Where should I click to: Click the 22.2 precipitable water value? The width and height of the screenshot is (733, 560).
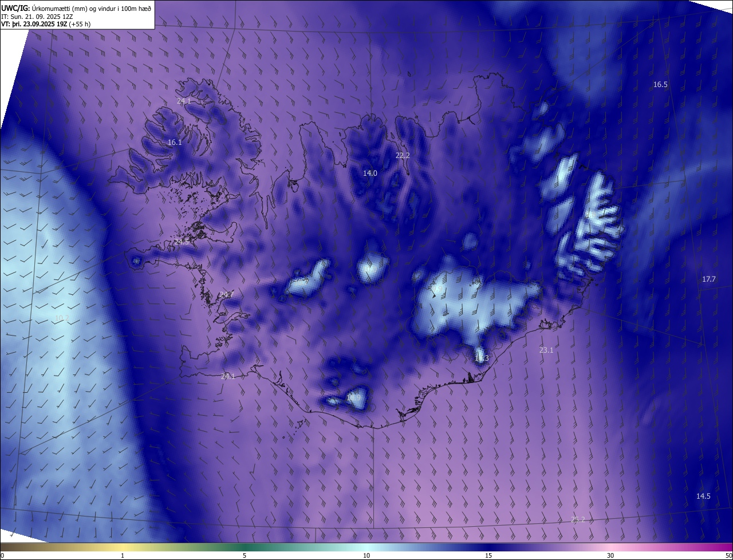tap(403, 156)
